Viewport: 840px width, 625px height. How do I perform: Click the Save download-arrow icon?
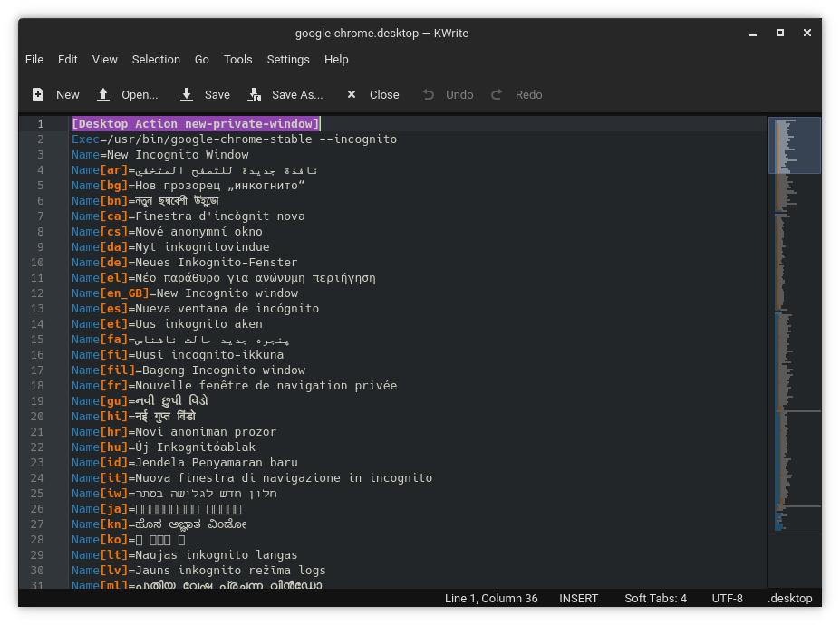(187, 94)
